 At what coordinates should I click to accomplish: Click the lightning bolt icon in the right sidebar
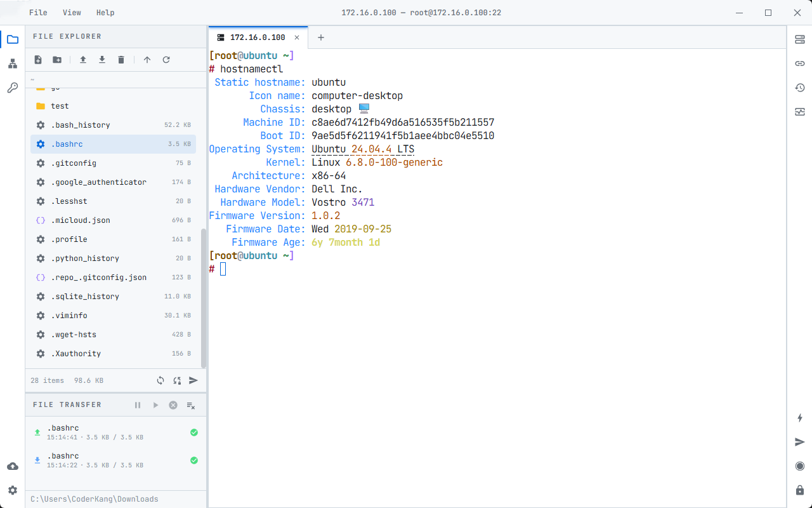800,418
